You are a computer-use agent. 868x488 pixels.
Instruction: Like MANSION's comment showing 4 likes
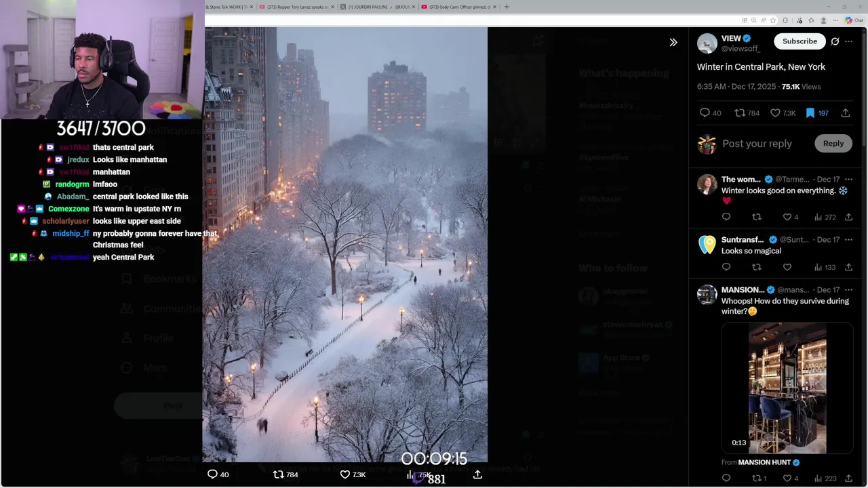pos(791,478)
